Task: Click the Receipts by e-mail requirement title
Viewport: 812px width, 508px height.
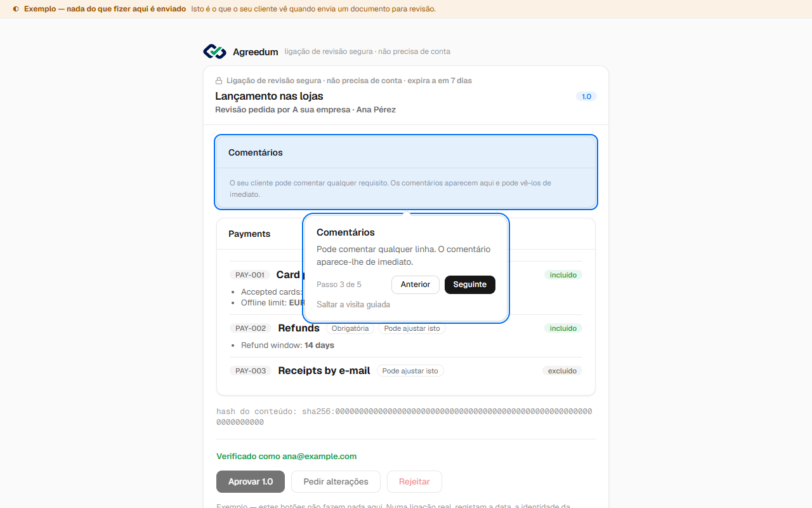Action: click(324, 371)
